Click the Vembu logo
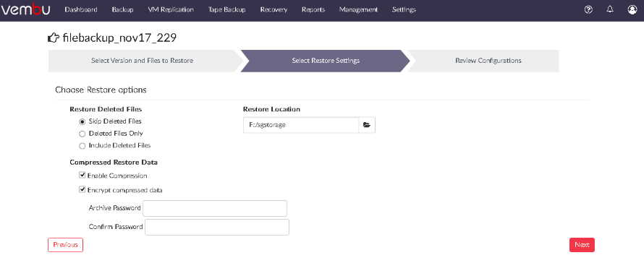Image resolution: width=644 pixels, height=263 pixels. [25, 9]
